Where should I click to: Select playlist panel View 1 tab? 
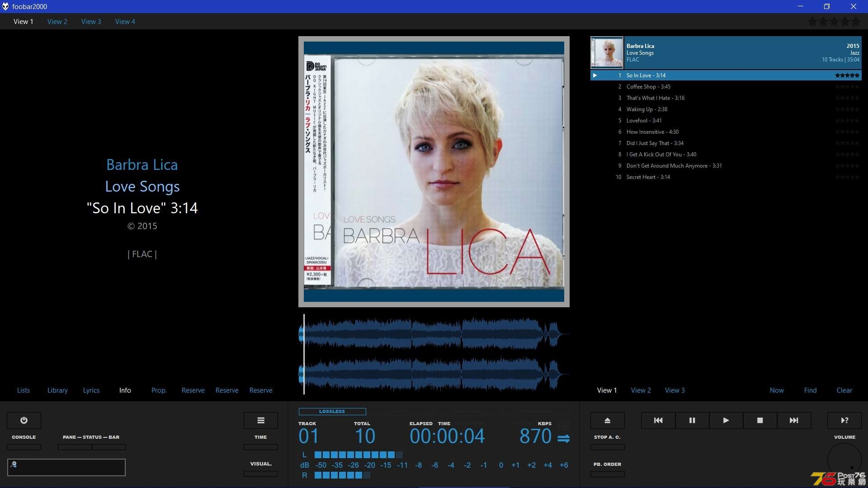[607, 390]
